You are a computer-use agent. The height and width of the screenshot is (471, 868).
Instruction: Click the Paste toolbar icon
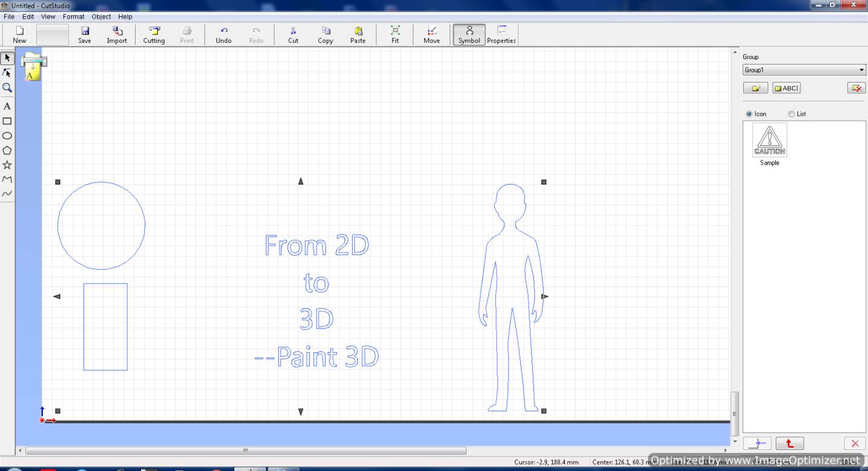(x=358, y=34)
